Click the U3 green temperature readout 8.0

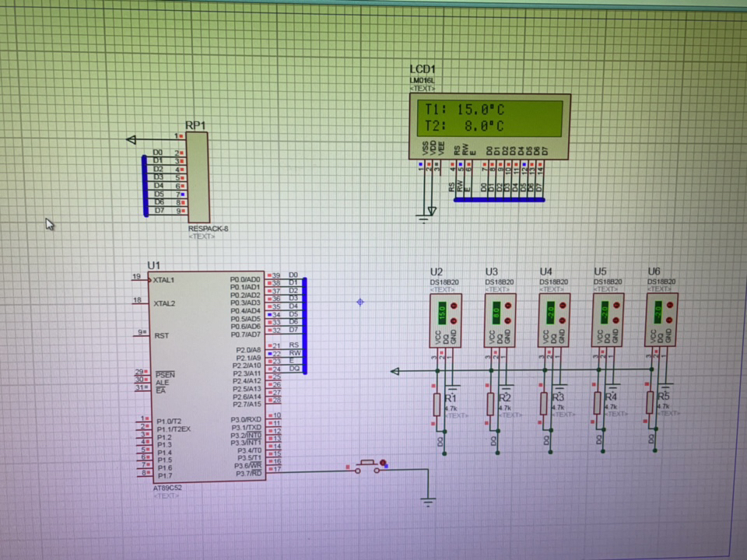(496, 313)
